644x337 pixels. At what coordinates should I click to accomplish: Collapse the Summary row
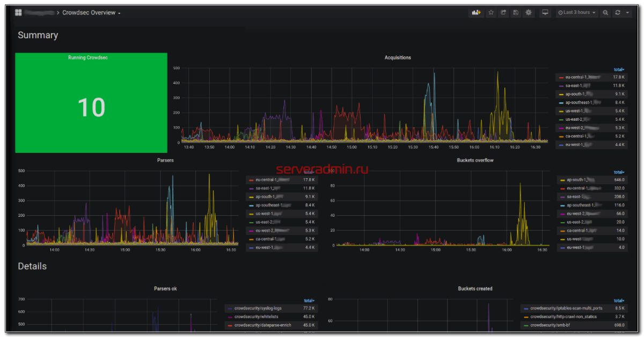[x=38, y=35]
